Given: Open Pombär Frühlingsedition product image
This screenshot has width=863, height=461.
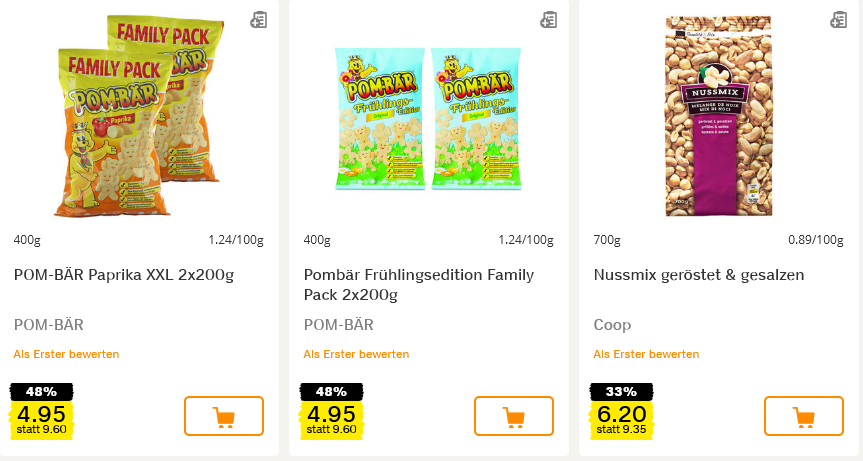Looking at the screenshot, I should tap(429, 118).
